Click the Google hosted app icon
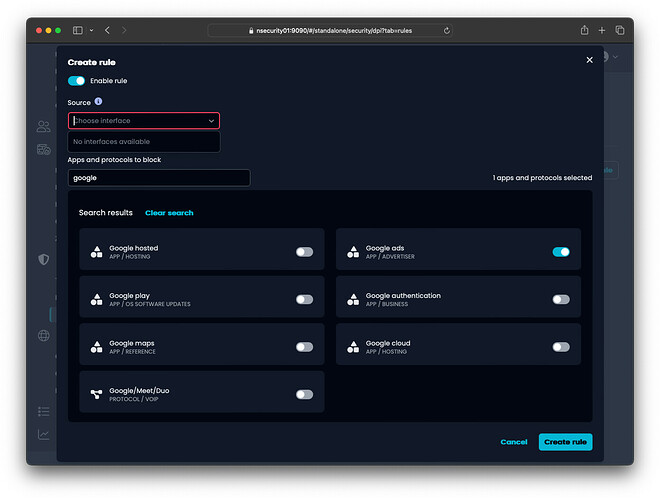The image size is (660, 500). 96,252
